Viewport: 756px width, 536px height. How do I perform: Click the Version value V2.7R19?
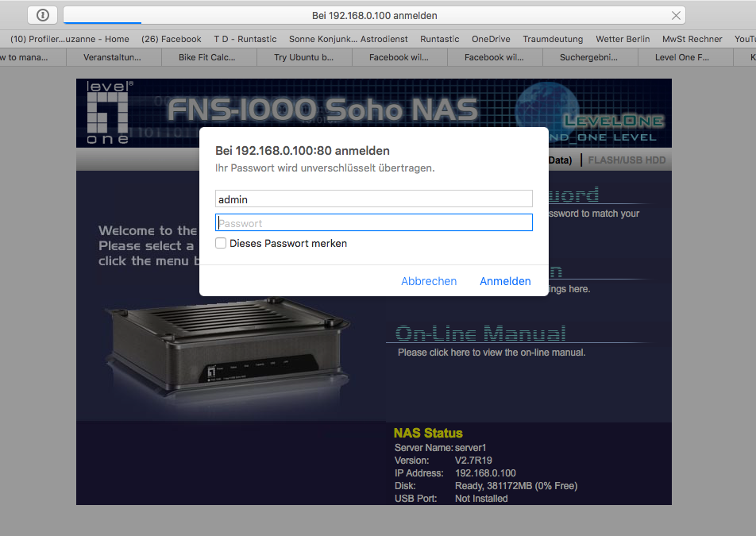coord(473,461)
